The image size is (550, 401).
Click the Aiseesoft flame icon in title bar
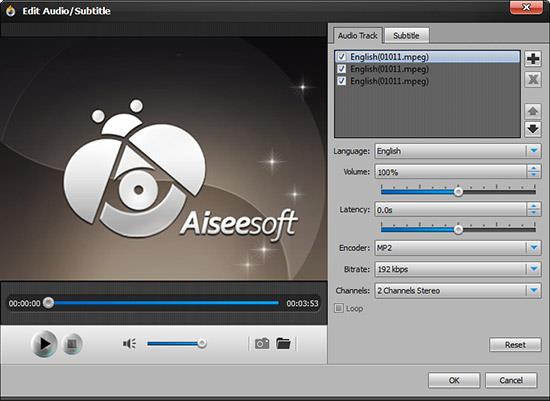11,11
